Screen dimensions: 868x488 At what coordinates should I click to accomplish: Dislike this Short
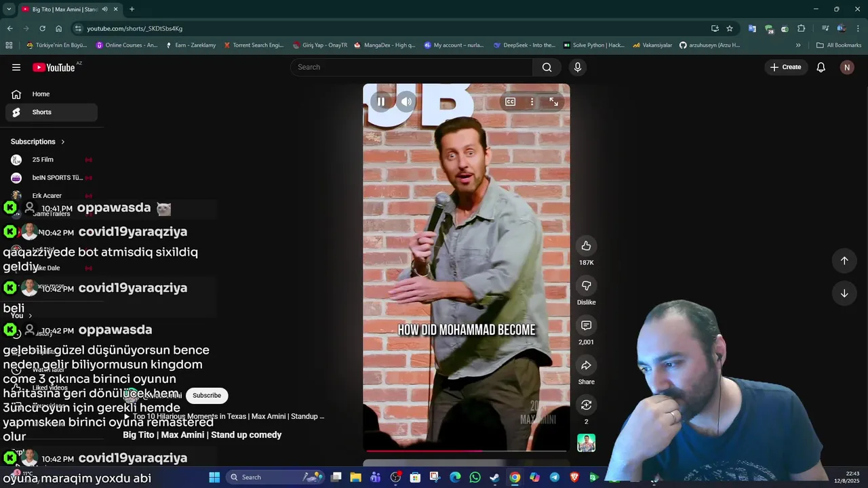pyautogui.click(x=586, y=285)
